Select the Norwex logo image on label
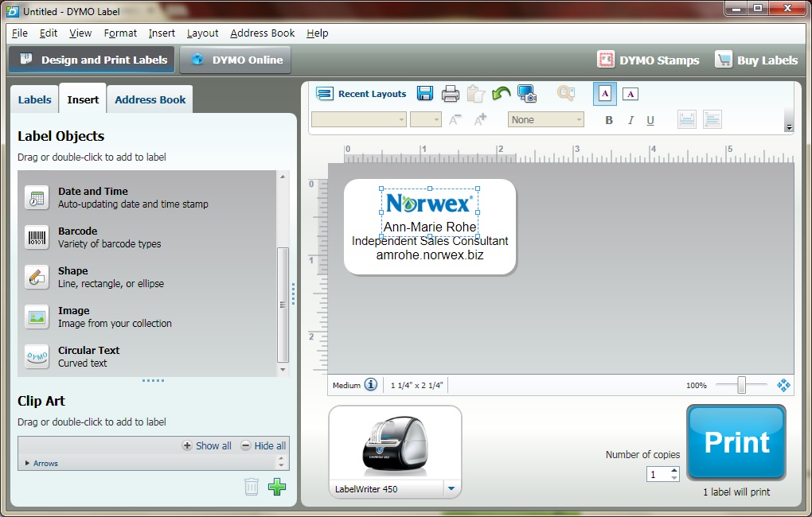Screen dimensions: 812x517 click(x=429, y=204)
